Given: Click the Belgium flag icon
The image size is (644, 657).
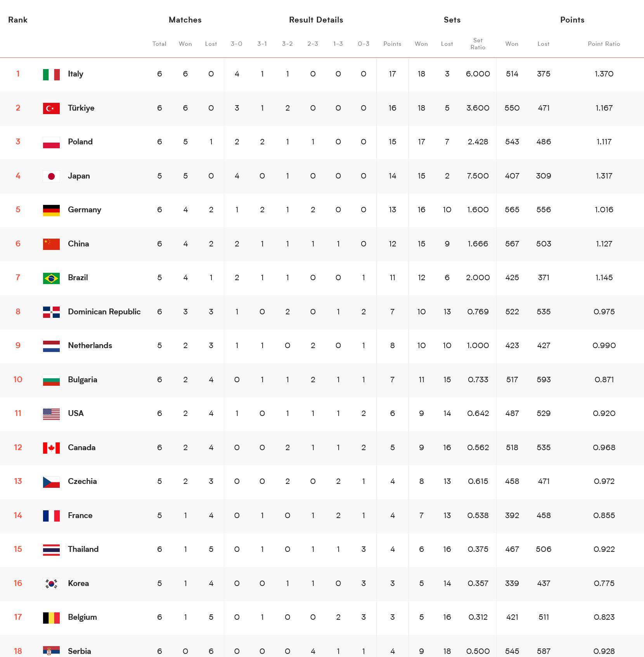Looking at the screenshot, I should pyautogui.click(x=51, y=617).
